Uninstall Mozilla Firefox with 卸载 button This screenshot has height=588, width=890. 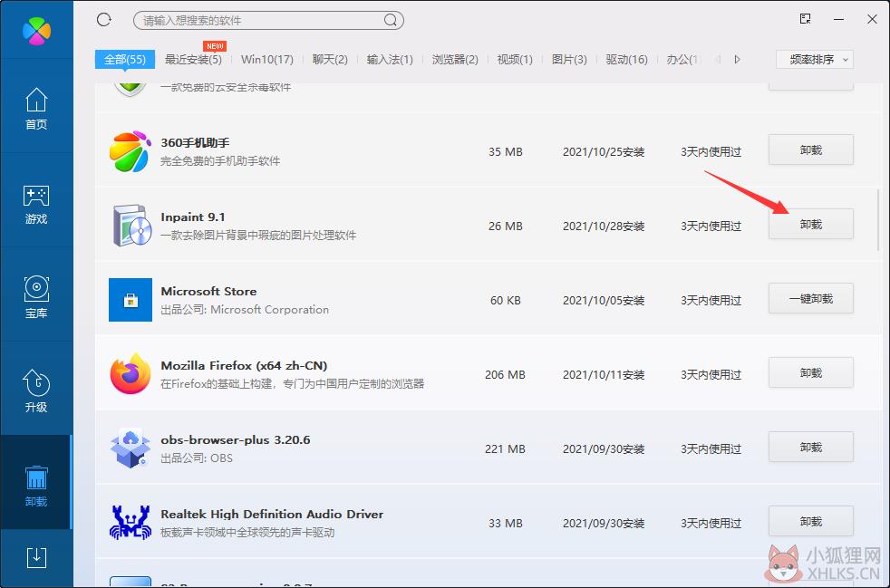811,373
